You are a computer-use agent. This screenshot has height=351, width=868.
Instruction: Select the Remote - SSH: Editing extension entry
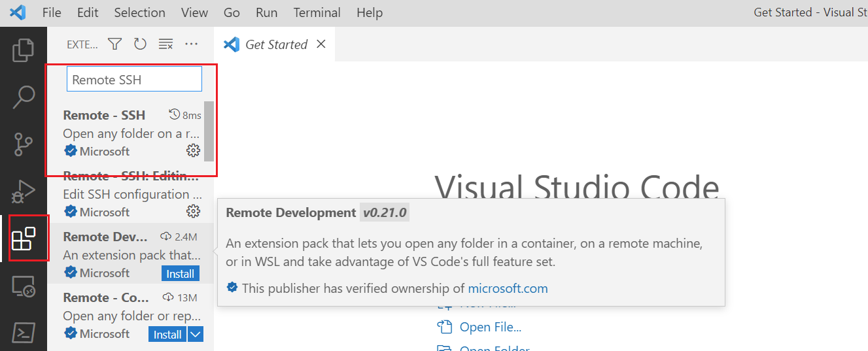tap(131, 193)
